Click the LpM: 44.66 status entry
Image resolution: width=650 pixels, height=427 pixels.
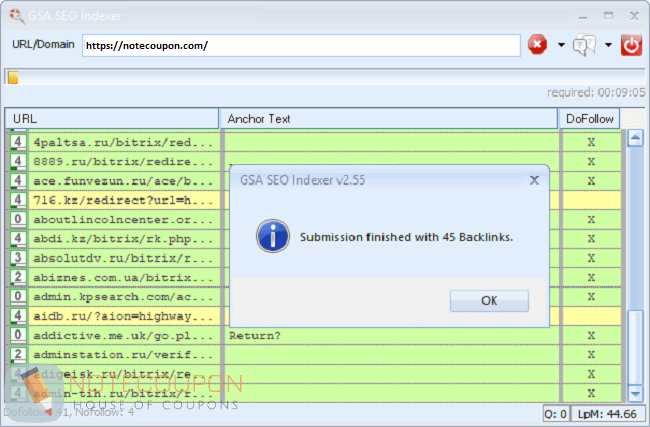tap(607, 414)
